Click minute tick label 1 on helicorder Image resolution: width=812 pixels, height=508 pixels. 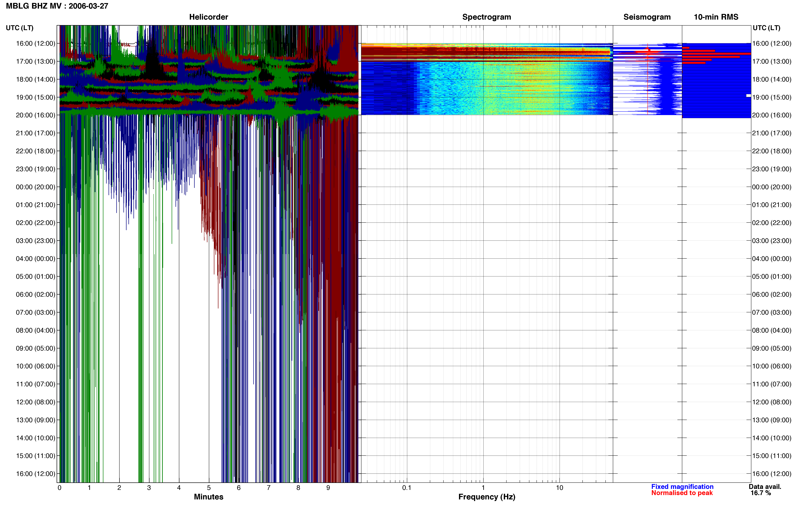(89, 488)
